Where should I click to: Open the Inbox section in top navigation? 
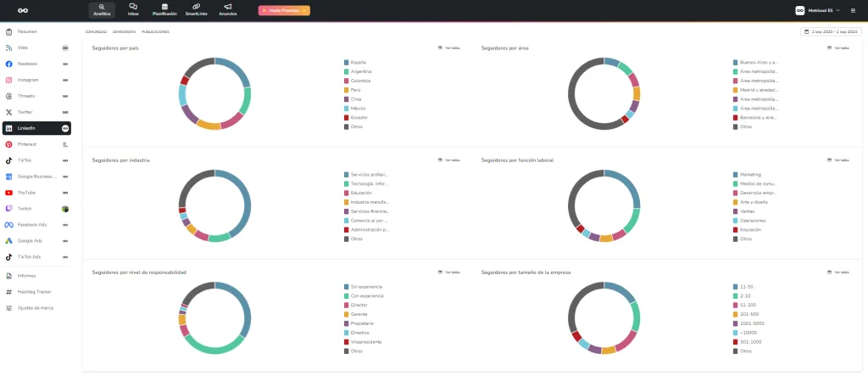click(133, 10)
